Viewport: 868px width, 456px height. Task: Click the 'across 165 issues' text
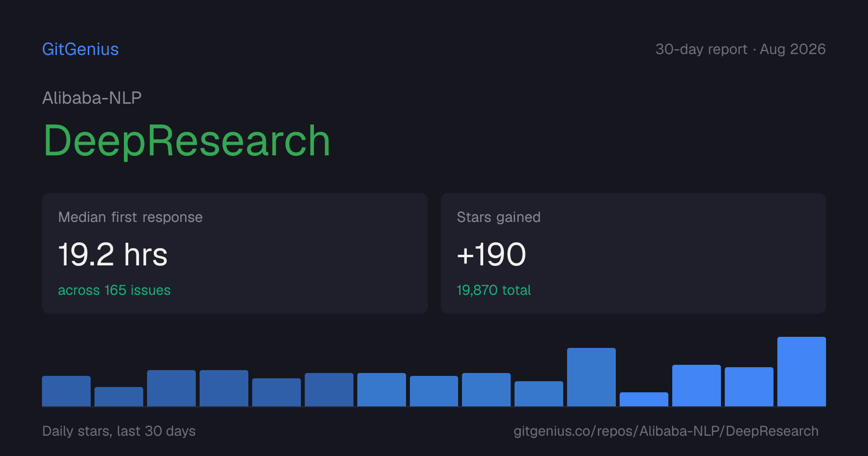coord(114,290)
